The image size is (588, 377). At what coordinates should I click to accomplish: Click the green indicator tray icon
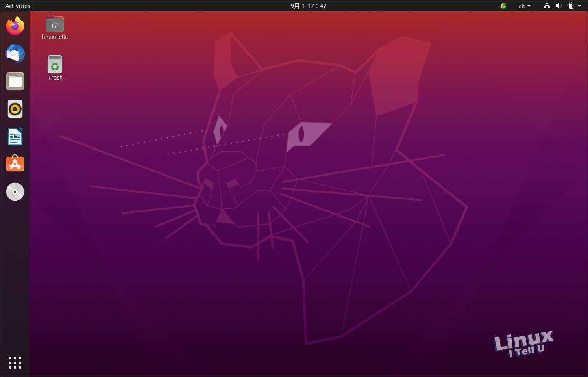503,6
